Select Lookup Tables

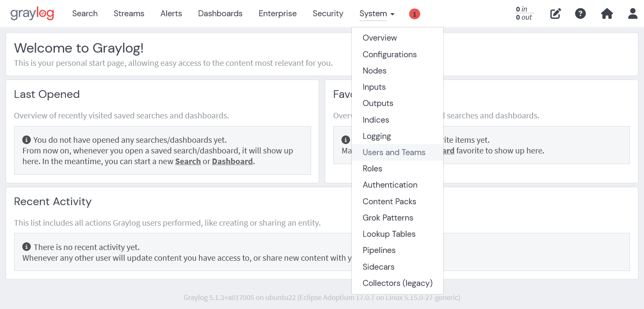pos(398,234)
